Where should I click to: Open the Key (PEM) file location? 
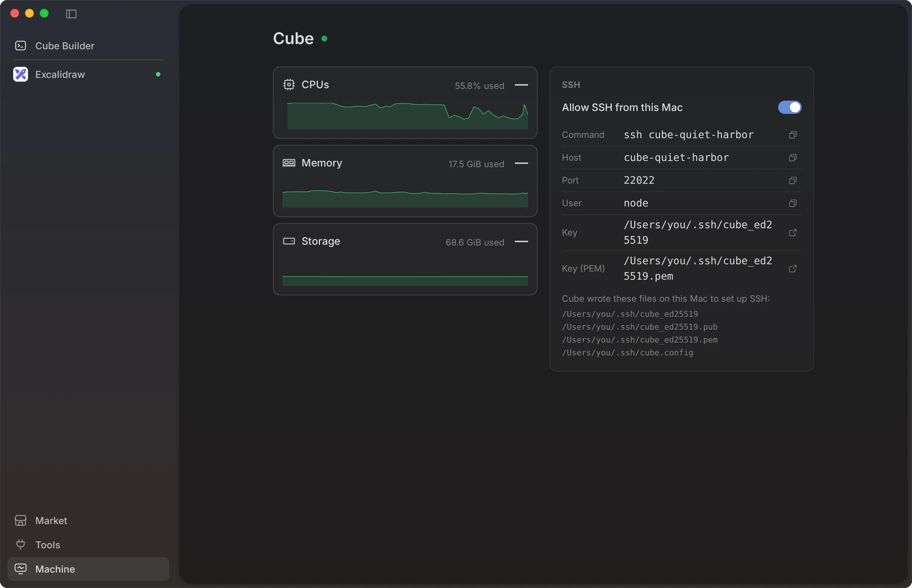[793, 268]
